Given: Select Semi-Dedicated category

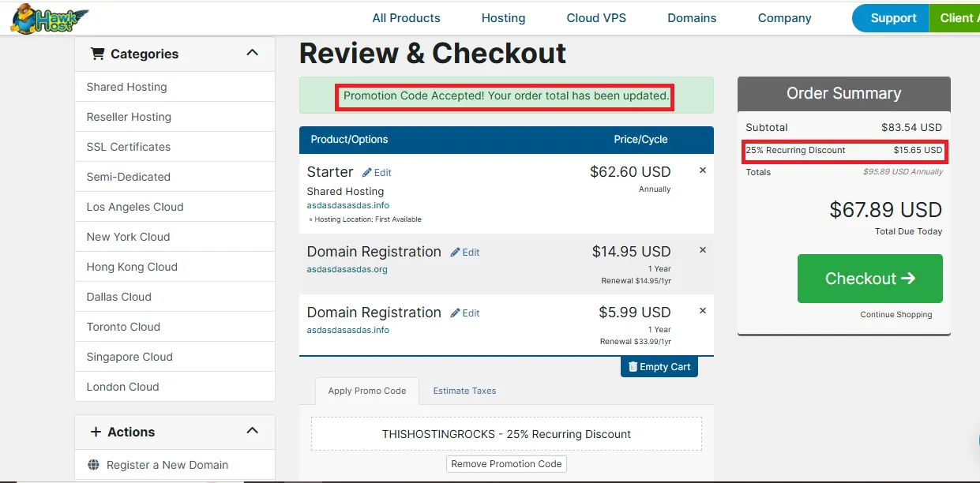Looking at the screenshot, I should (x=175, y=177).
